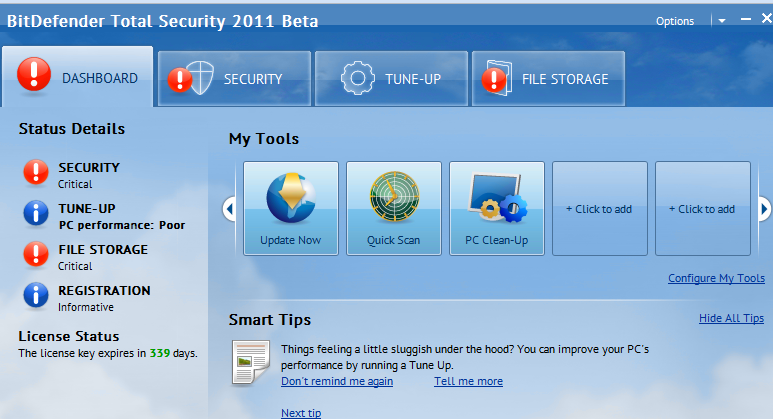Open the 'Tell me more' link

468,382
